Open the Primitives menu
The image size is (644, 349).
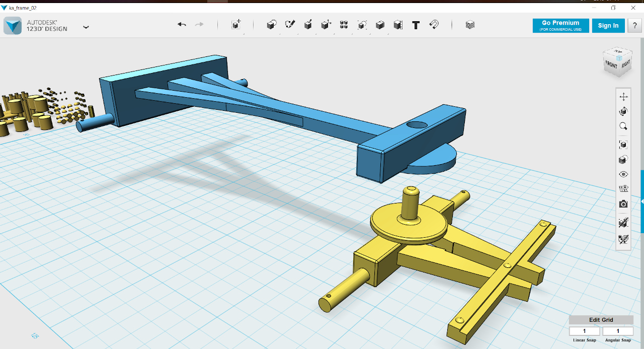(272, 25)
